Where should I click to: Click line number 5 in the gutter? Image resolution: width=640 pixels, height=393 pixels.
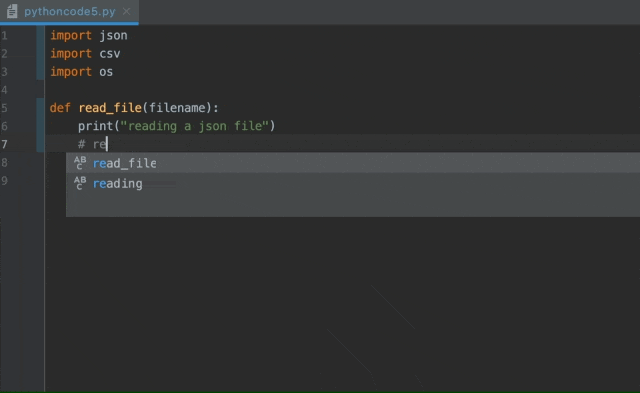click(4, 108)
